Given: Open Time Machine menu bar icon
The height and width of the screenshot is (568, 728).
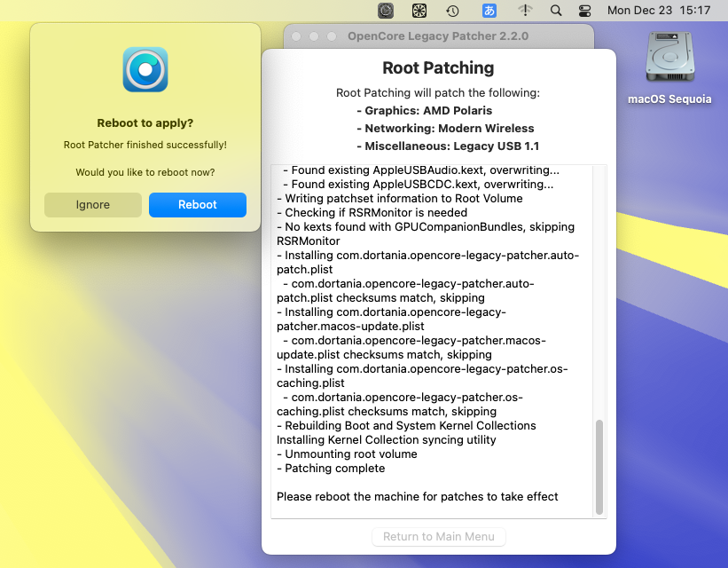Looking at the screenshot, I should click(453, 11).
